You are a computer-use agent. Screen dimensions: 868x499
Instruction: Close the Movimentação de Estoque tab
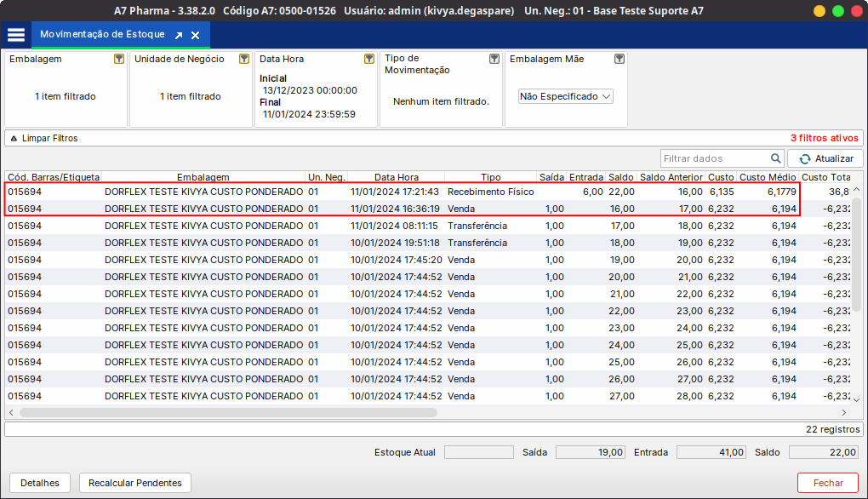pos(196,36)
